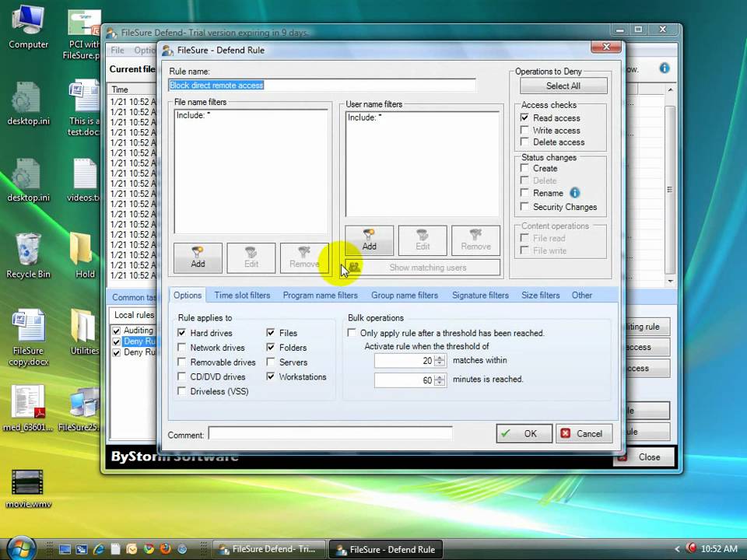Launch Internet Explorer from quick launch
Viewport: 747px width, 560px height.
point(99,549)
